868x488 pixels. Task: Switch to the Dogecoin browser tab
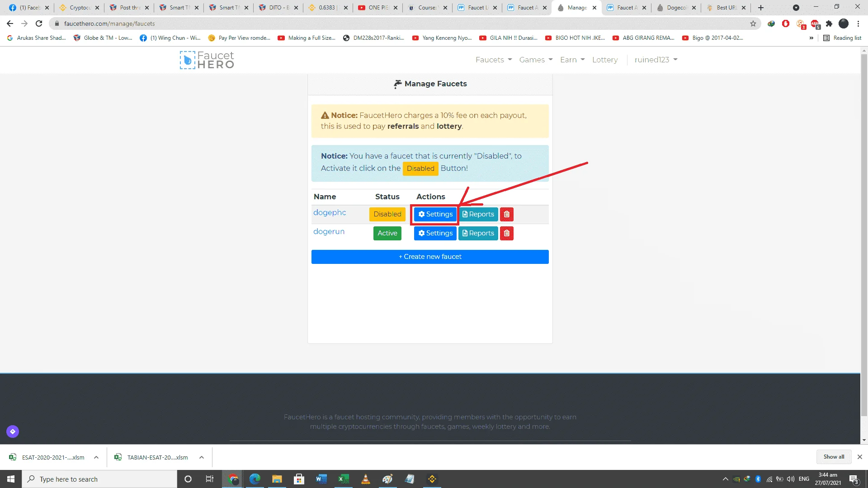coord(676,8)
